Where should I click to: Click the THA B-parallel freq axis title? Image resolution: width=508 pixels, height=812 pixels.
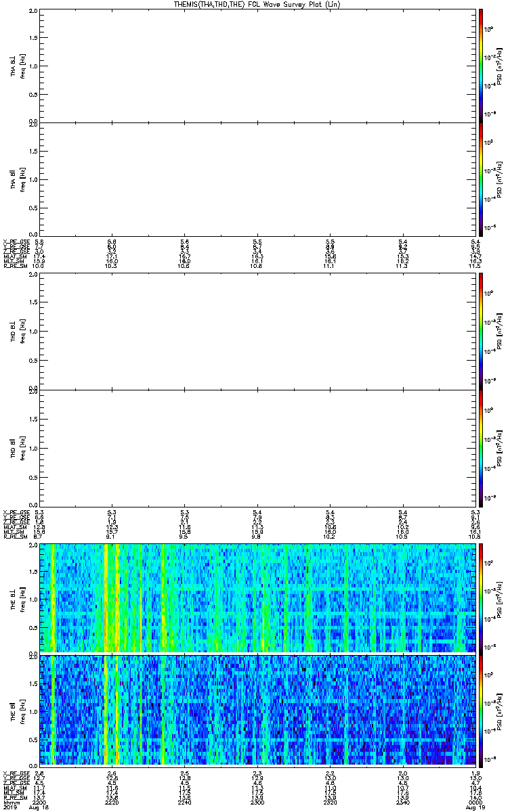click(22, 179)
